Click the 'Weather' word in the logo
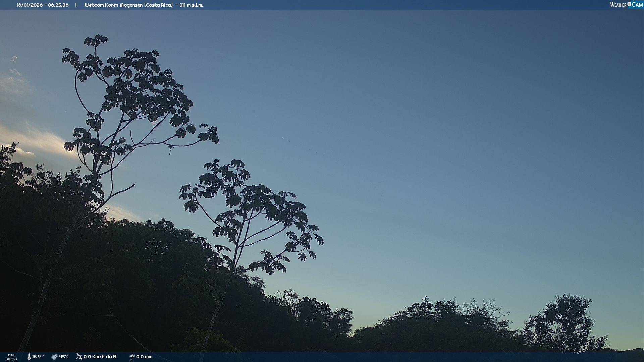 [618, 5]
